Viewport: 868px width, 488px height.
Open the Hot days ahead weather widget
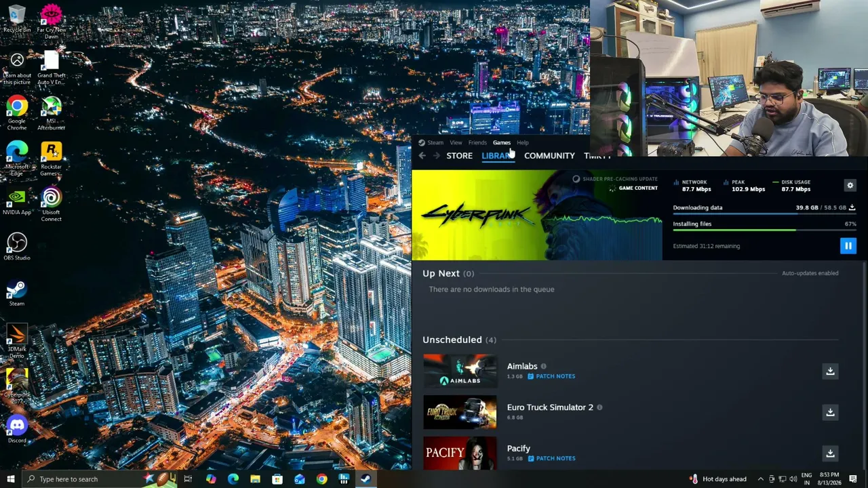pyautogui.click(x=718, y=479)
